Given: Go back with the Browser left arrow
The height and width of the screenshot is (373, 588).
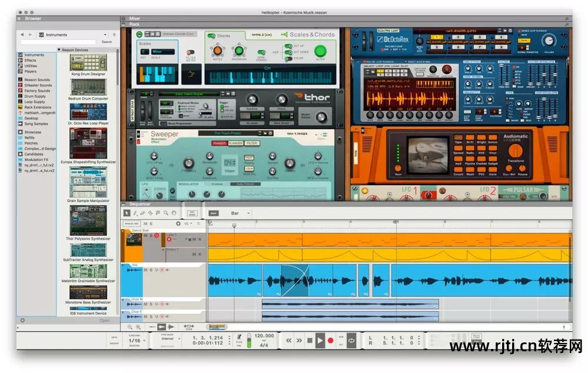Looking at the screenshot, I should 22,35.
